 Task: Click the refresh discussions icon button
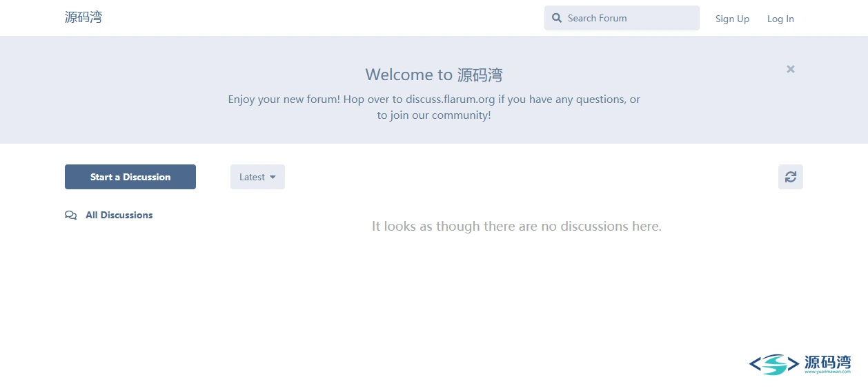click(x=790, y=177)
